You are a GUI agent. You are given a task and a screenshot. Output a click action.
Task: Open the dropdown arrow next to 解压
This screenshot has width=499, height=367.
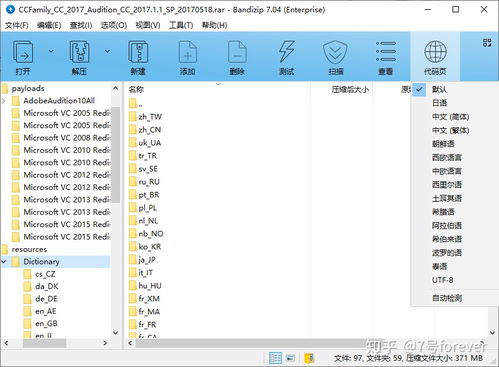[107, 51]
